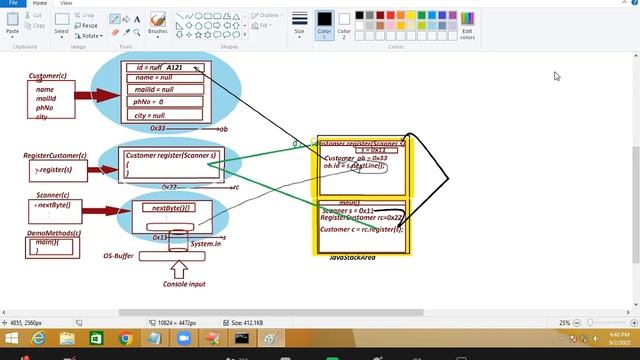Click the Copy button

(34, 26)
